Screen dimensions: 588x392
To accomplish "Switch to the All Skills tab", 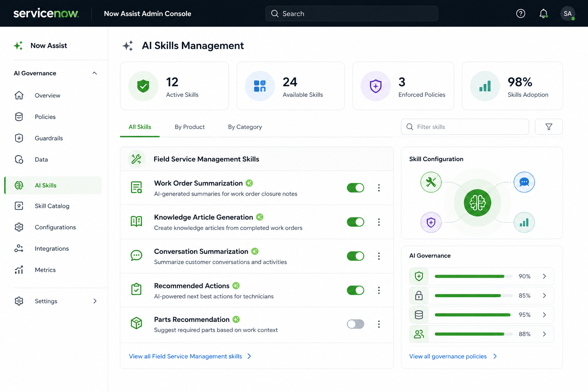I will [x=140, y=127].
